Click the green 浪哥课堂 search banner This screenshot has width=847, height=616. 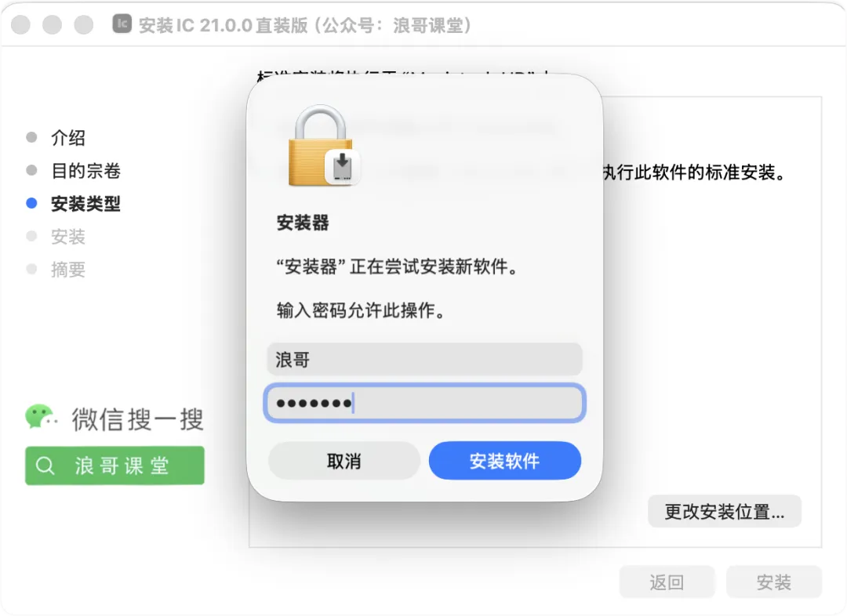(x=115, y=466)
